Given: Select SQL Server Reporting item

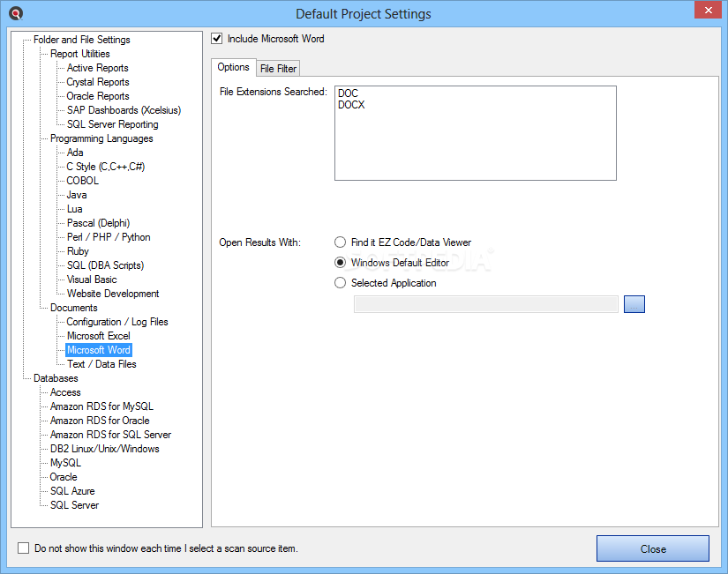Looking at the screenshot, I should click(113, 124).
